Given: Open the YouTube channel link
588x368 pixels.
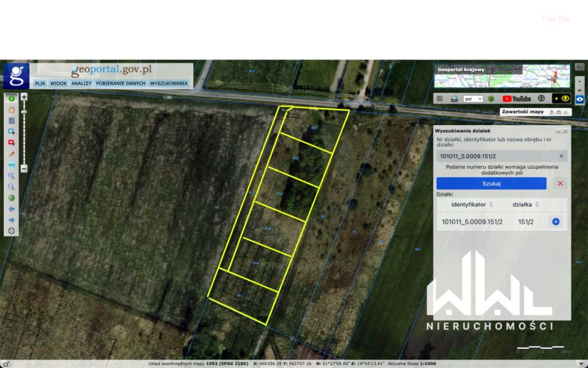Looking at the screenshot, I should pos(516,98).
